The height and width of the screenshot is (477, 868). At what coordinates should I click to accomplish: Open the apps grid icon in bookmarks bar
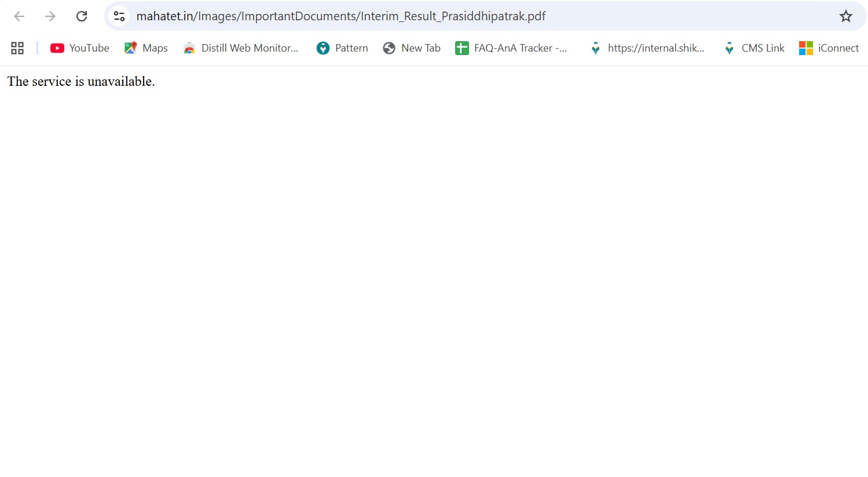(x=17, y=48)
